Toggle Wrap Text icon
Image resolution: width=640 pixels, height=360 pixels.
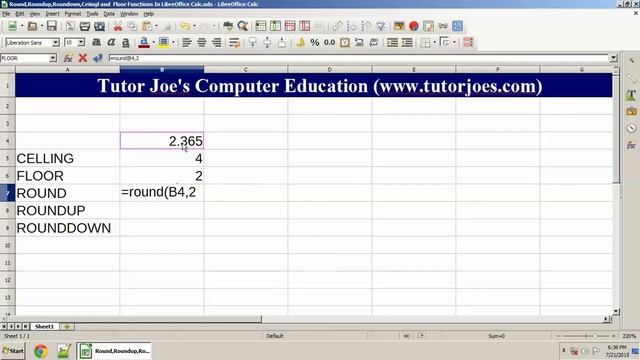point(234,42)
